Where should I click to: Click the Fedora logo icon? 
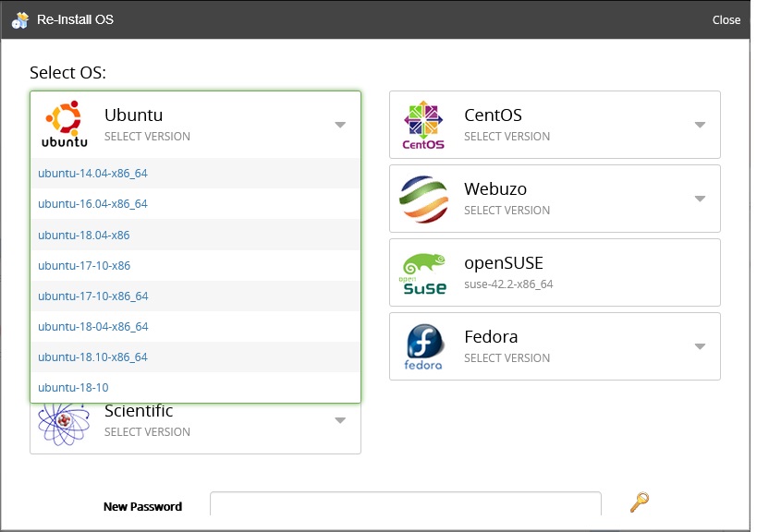[x=423, y=346]
